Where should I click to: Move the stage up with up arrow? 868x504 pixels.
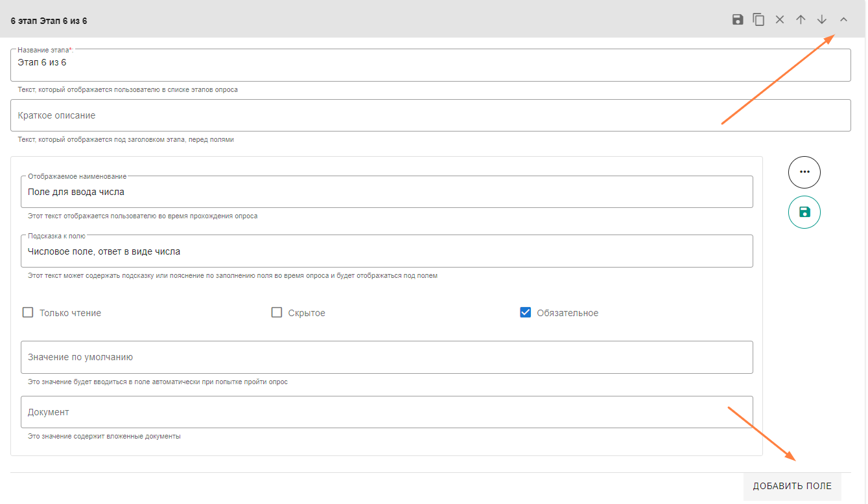click(801, 19)
